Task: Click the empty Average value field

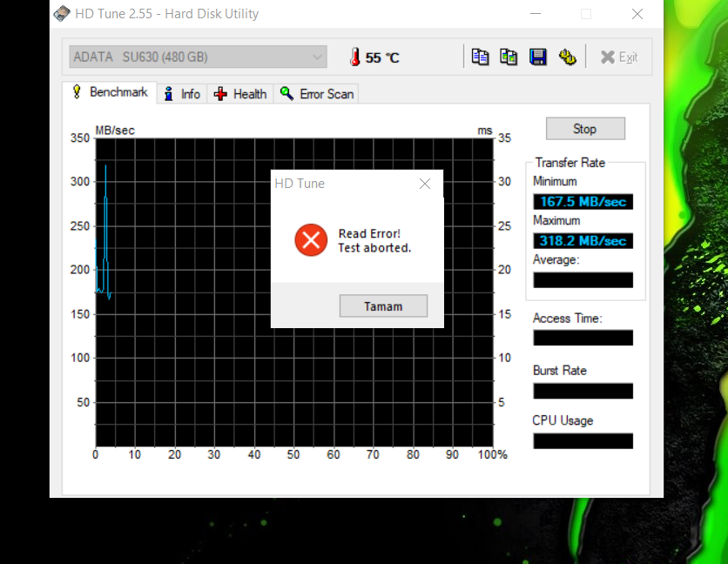Action: pos(583,280)
